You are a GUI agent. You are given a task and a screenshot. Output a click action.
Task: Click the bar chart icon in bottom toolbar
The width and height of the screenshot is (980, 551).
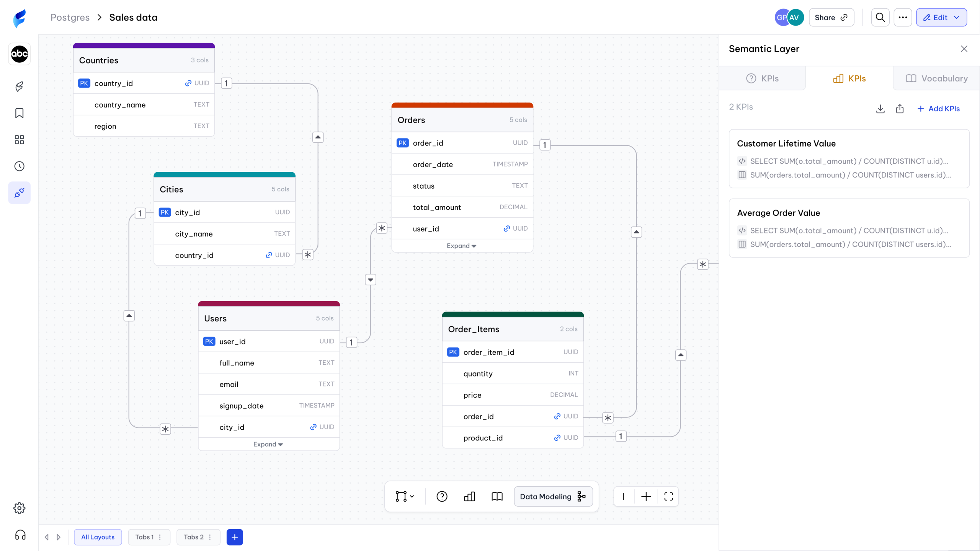tap(469, 497)
